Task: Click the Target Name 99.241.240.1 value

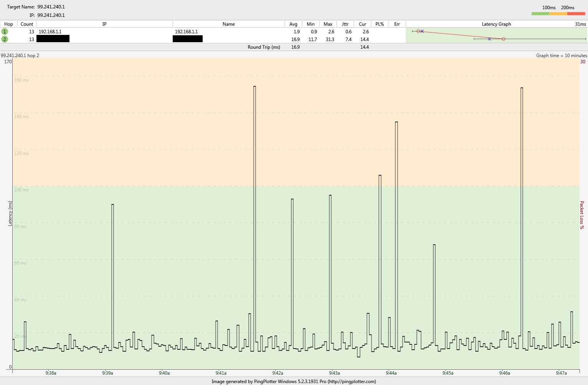Action: 51,7
